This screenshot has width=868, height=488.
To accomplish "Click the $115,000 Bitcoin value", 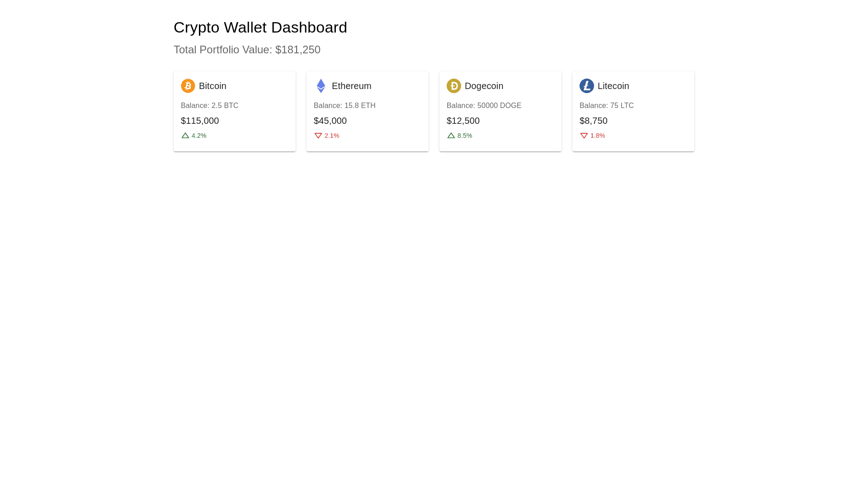I will (x=200, y=121).
